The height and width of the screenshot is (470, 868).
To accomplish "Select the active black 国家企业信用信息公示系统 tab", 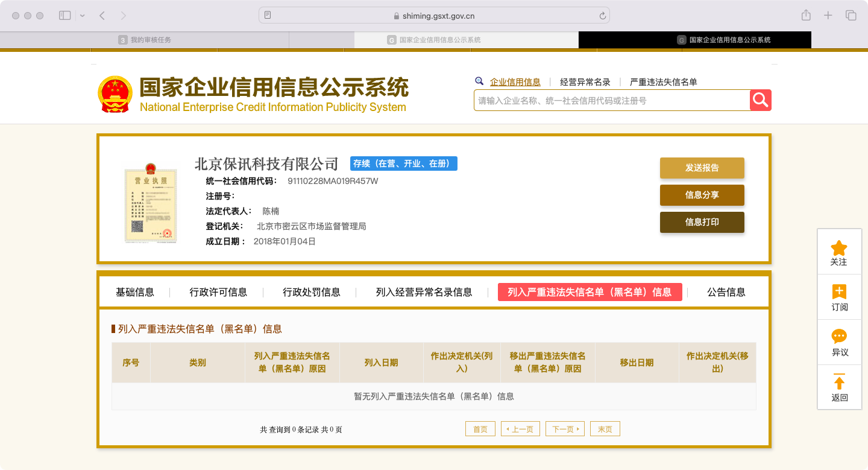I will pos(695,40).
